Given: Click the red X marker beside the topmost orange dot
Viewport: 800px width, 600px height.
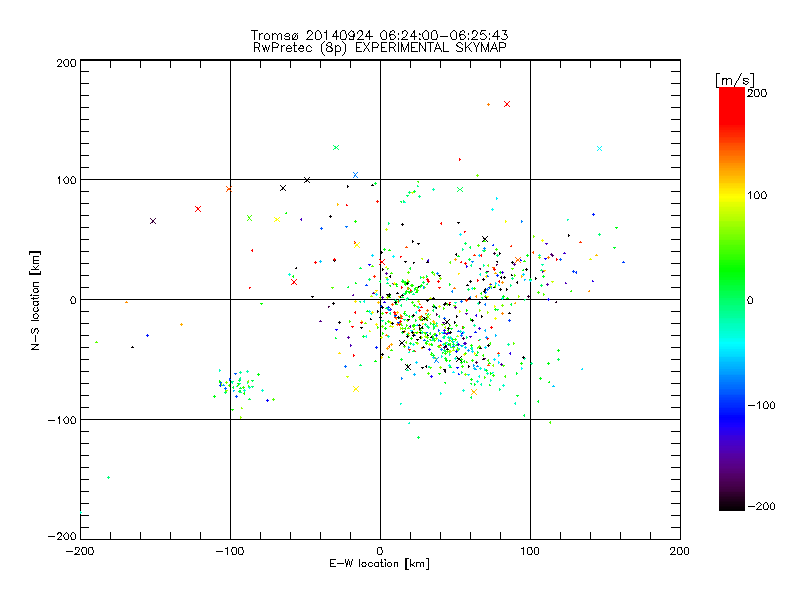Looking at the screenshot, I should click(x=507, y=104).
